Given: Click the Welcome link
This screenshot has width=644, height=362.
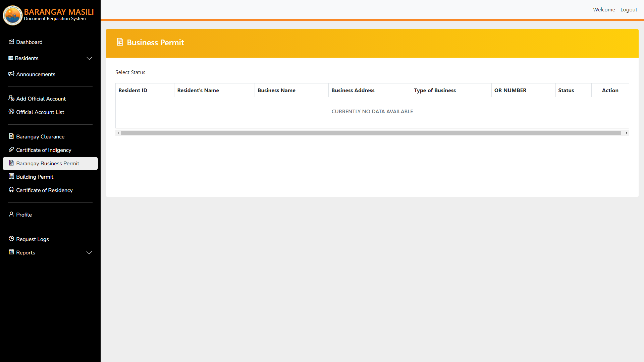Looking at the screenshot, I should point(604,9).
